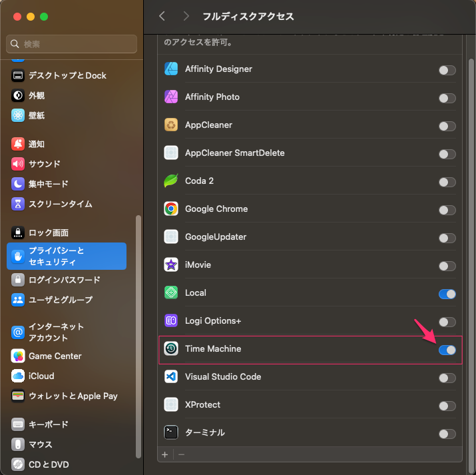Click the sidebar vertical scrollbar

138,333
